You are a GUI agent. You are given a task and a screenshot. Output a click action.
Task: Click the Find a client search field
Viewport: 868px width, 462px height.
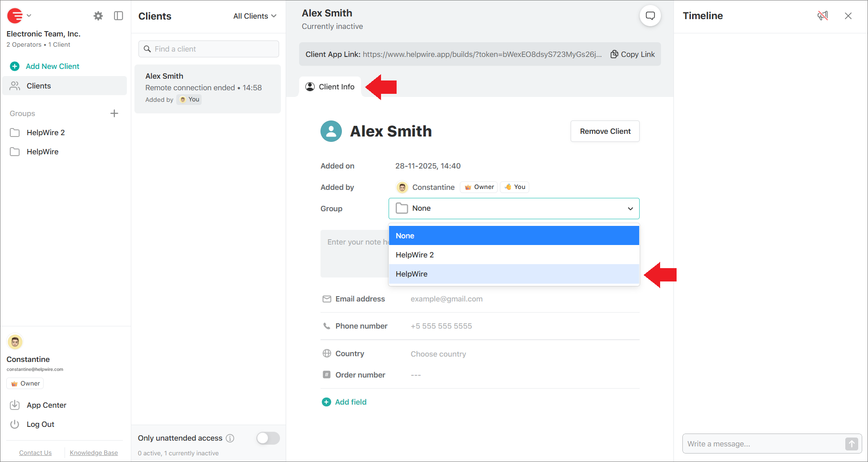coord(208,49)
